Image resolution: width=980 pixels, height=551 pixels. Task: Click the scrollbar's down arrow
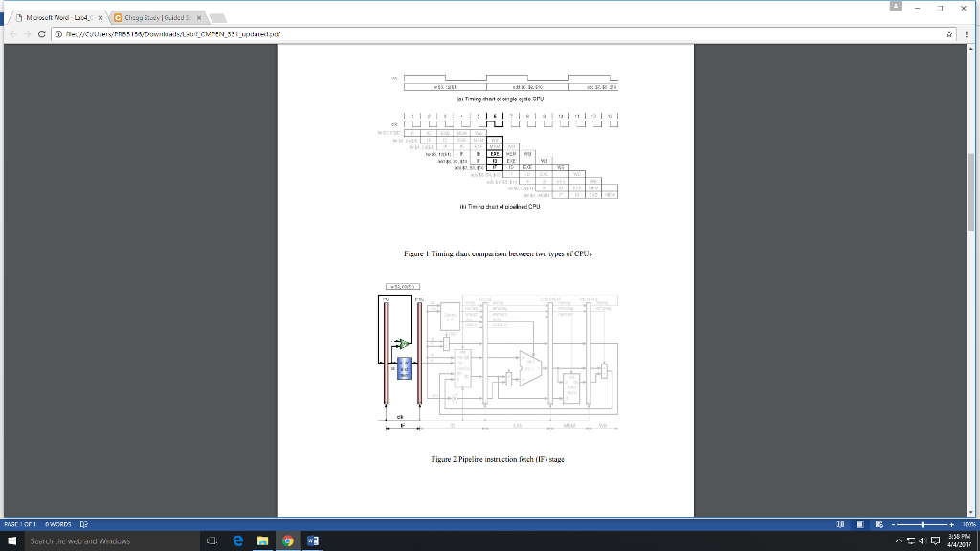pyautogui.click(x=972, y=510)
